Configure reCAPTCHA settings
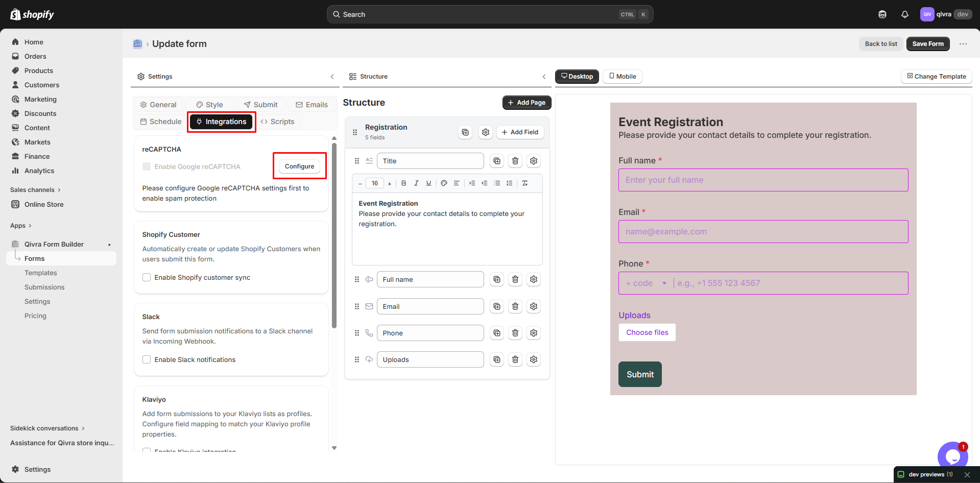 300,166
